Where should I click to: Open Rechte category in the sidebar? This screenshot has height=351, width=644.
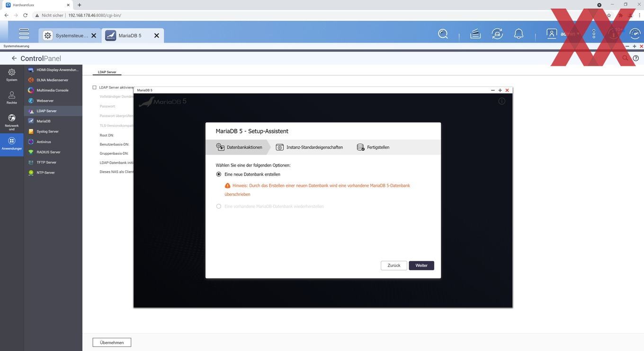pos(12,97)
